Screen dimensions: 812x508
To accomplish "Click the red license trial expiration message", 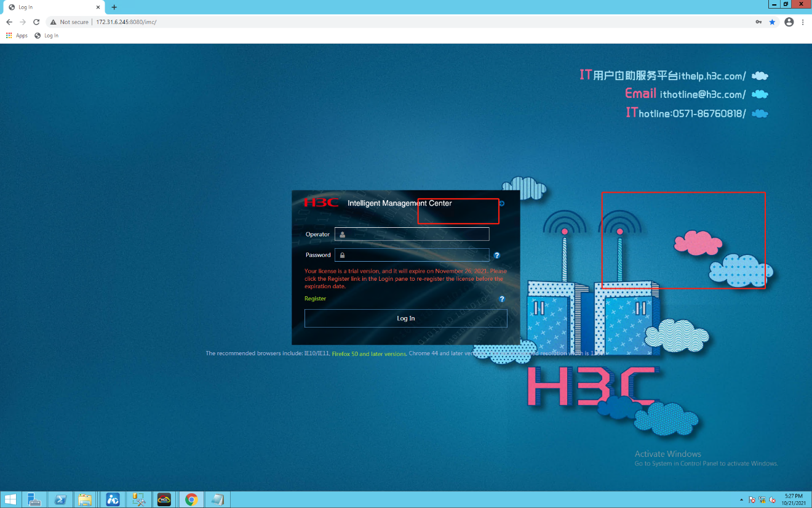I will coord(405,278).
